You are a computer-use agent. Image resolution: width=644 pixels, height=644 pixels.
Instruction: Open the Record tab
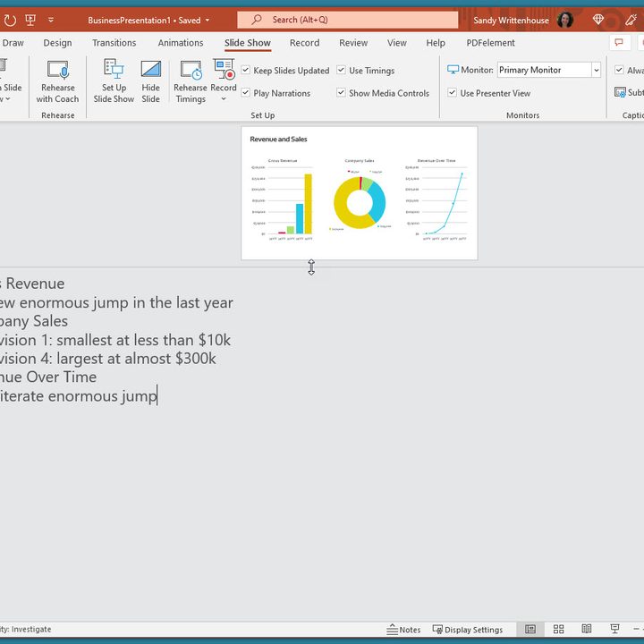pyautogui.click(x=304, y=43)
